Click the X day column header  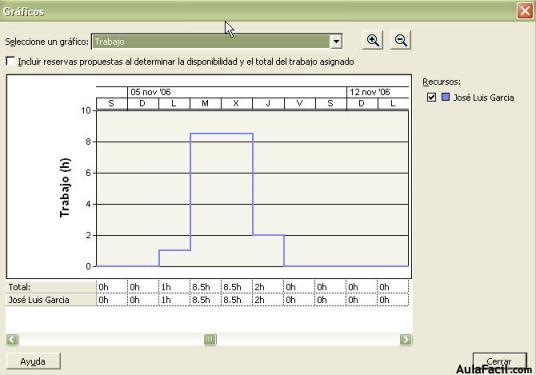point(236,104)
